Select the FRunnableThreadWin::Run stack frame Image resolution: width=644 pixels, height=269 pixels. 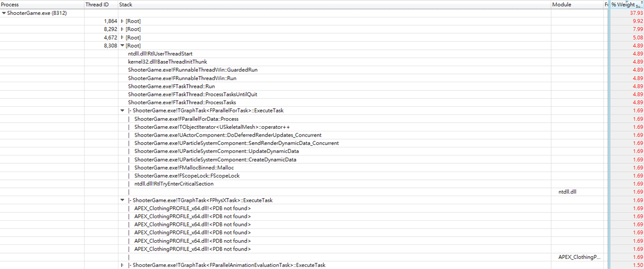pyautogui.click(x=182, y=78)
